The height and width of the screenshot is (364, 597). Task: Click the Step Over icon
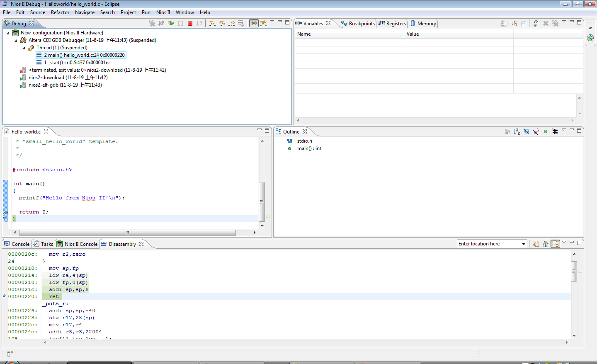(222, 23)
